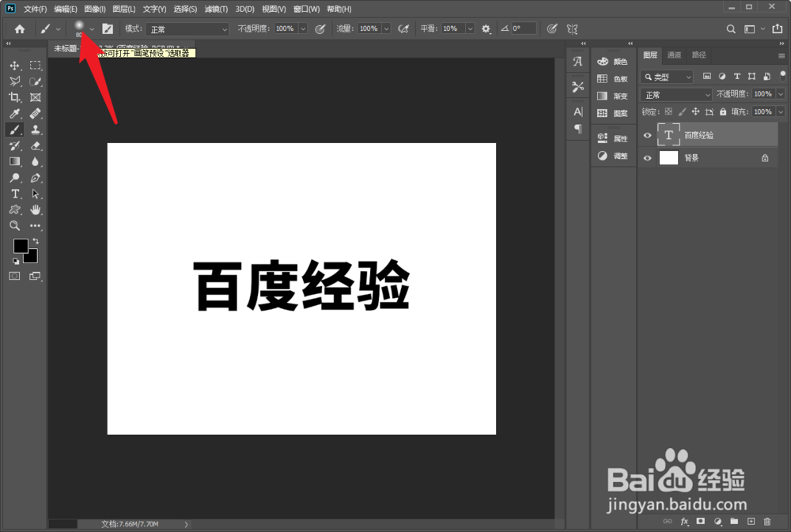Select the Healing Brush tool
Viewport: 791px width, 532px height.
click(x=36, y=114)
